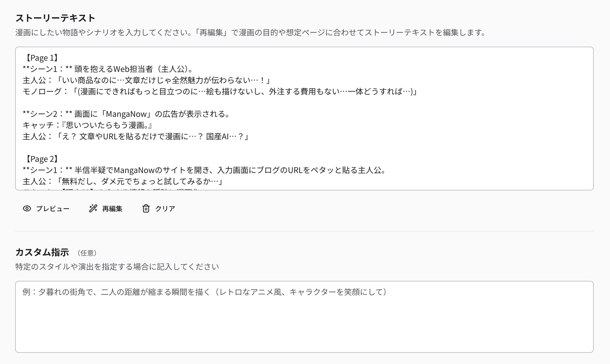Click the trash can icon beside クリア

click(x=146, y=208)
